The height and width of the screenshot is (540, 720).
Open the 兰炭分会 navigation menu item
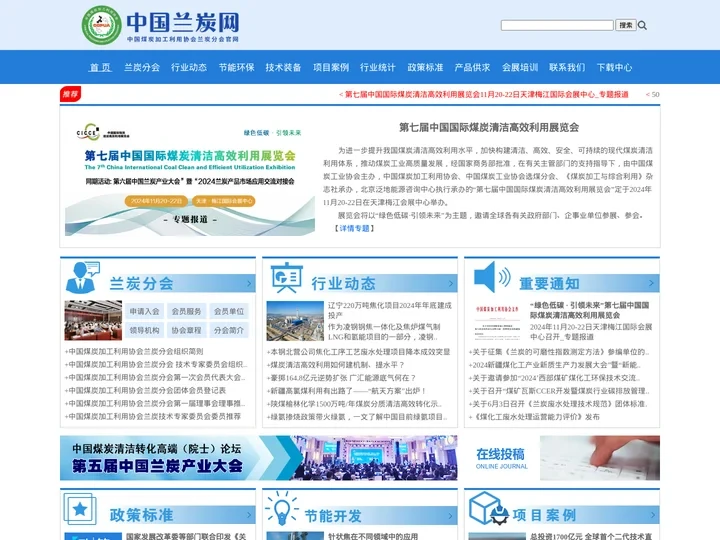[x=142, y=68]
